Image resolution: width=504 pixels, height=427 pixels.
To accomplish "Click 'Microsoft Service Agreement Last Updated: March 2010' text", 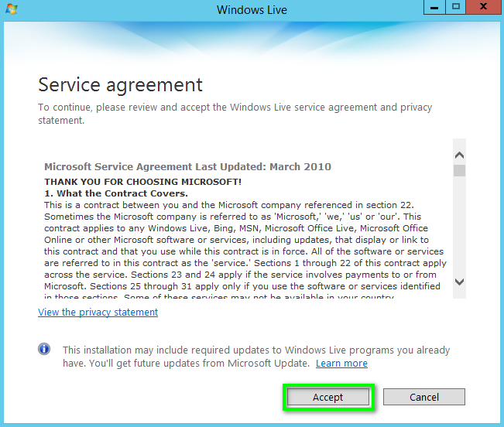I will [x=187, y=166].
